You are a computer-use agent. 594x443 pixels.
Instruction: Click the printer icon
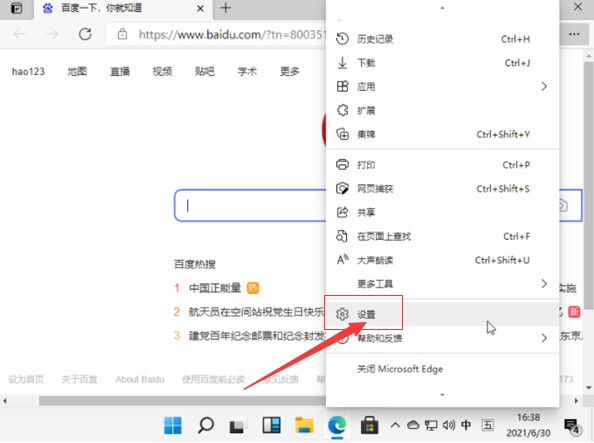click(342, 165)
